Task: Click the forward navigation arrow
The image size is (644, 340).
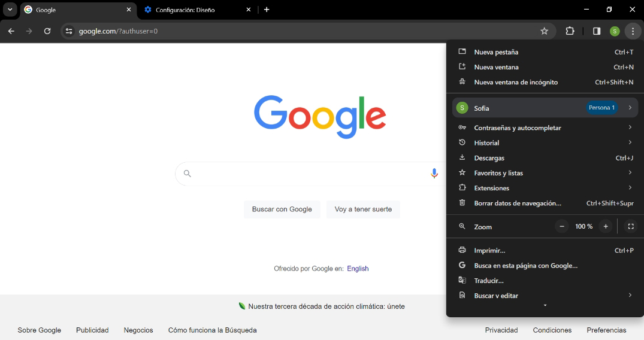Action: [29, 31]
